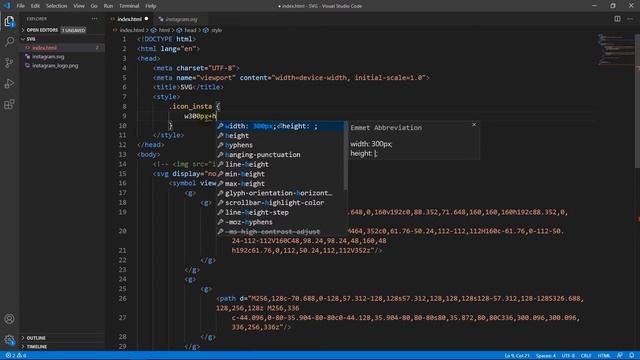
Task: Click the style breadcrumb item
Action: 213,30
